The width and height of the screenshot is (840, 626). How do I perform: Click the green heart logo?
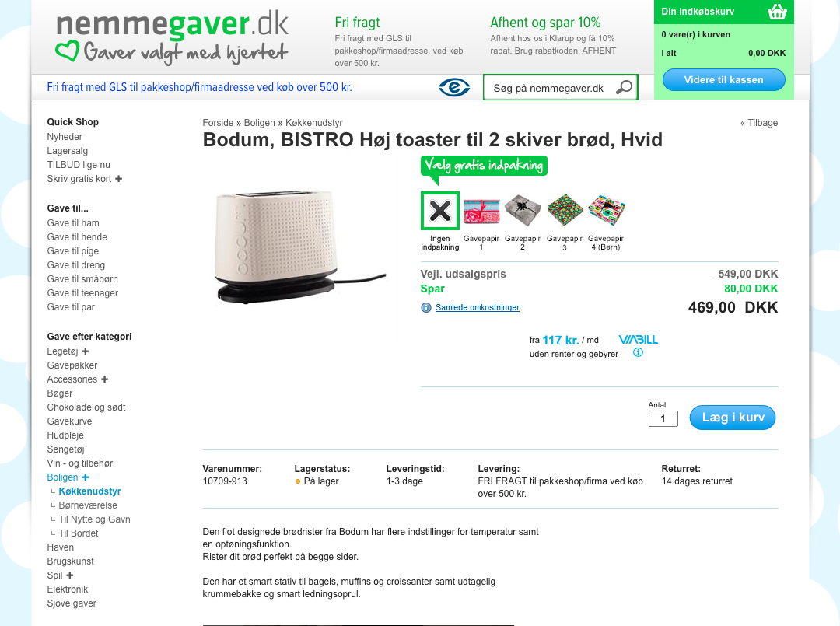coord(68,51)
